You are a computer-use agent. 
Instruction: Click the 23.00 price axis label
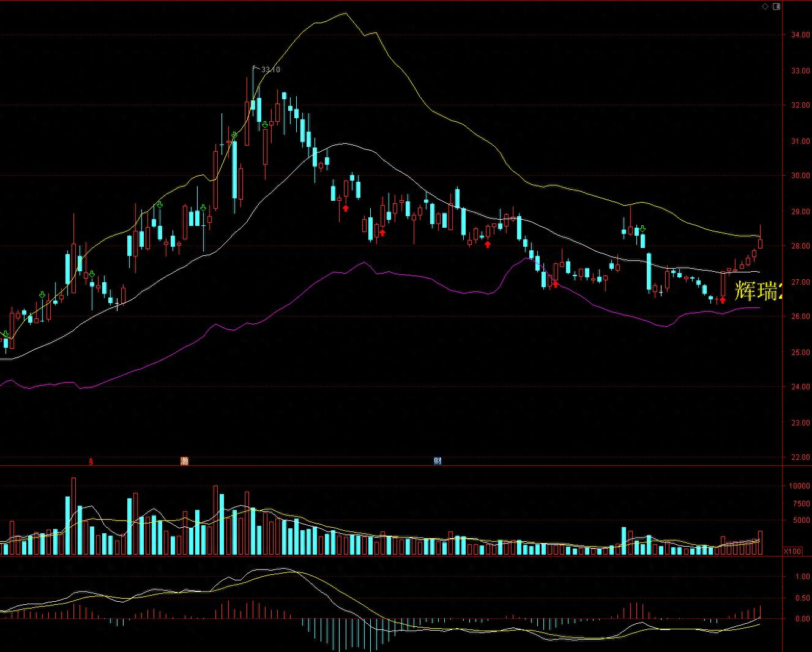[800, 422]
